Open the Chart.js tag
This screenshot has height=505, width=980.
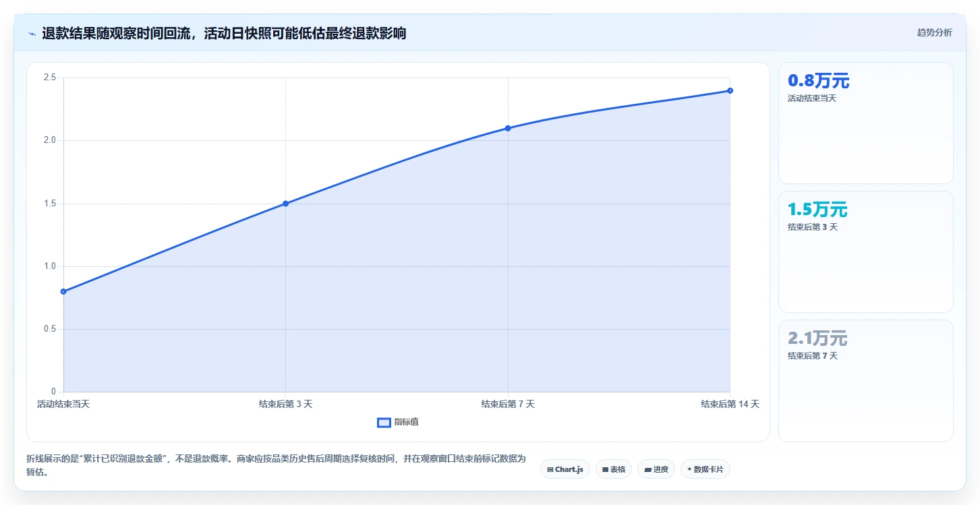point(565,469)
